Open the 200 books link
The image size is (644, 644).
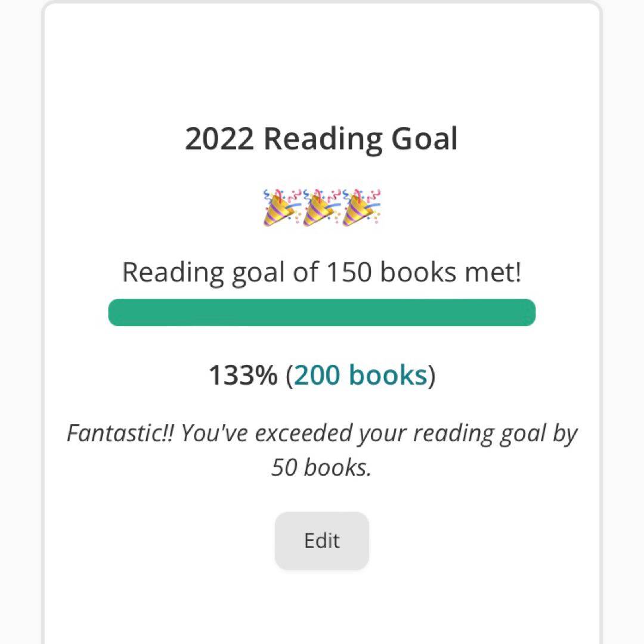360,376
